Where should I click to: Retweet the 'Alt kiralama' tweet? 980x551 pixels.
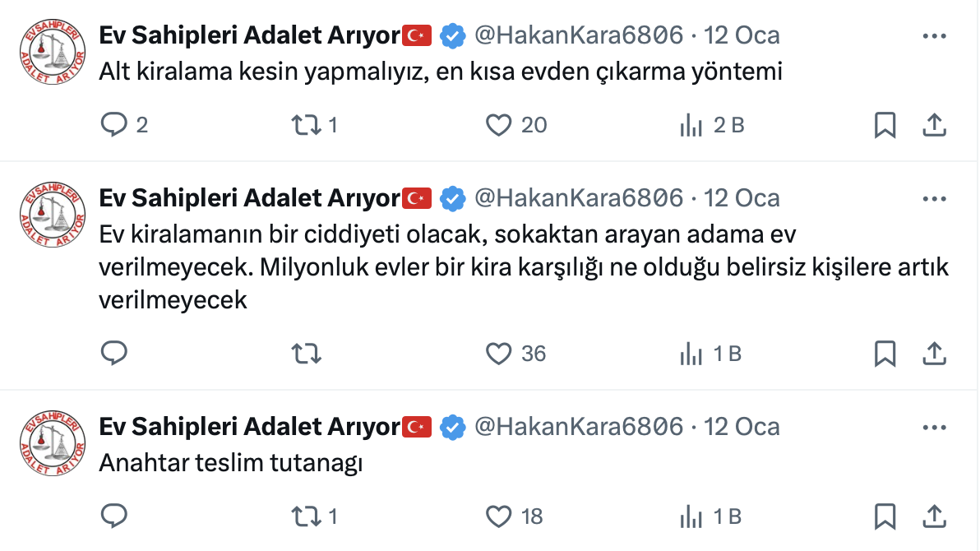point(307,125)
